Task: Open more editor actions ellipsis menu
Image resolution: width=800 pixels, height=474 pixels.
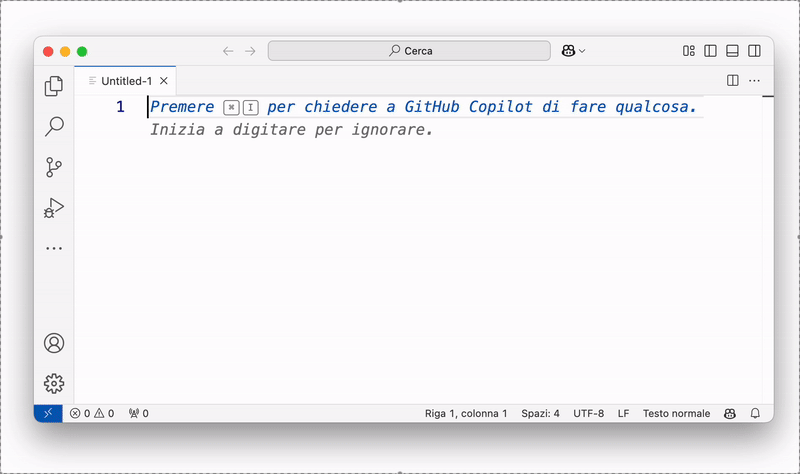Action: tap(755, 80)
